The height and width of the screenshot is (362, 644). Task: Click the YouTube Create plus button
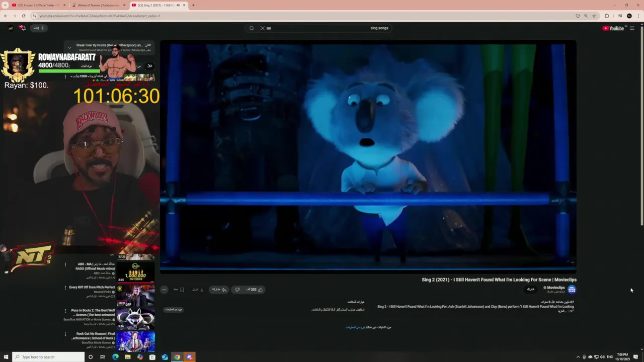click(39, 28)
